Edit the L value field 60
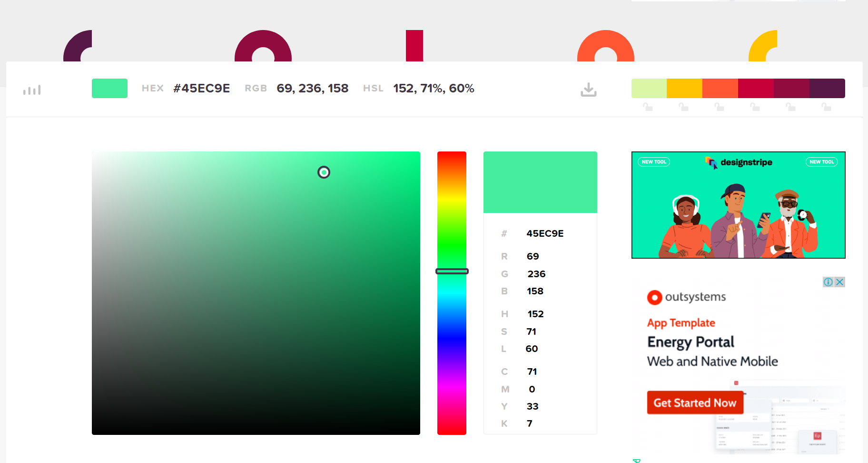The height and width of the screenshot is (463, 868). 532,349
